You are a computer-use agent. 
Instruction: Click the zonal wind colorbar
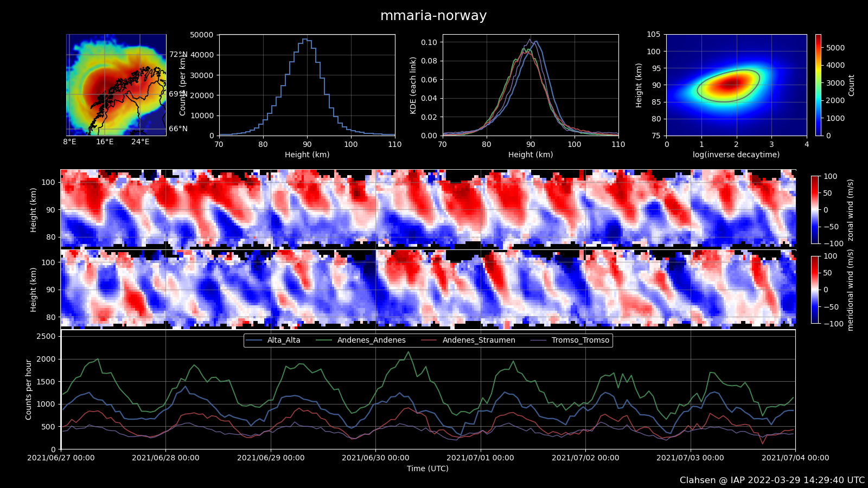815,210
